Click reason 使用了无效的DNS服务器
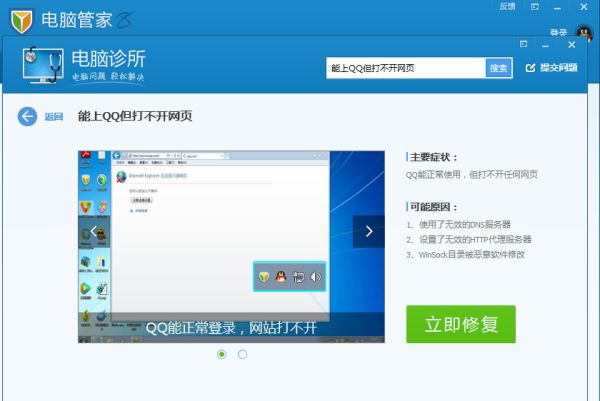 (465, 224)
